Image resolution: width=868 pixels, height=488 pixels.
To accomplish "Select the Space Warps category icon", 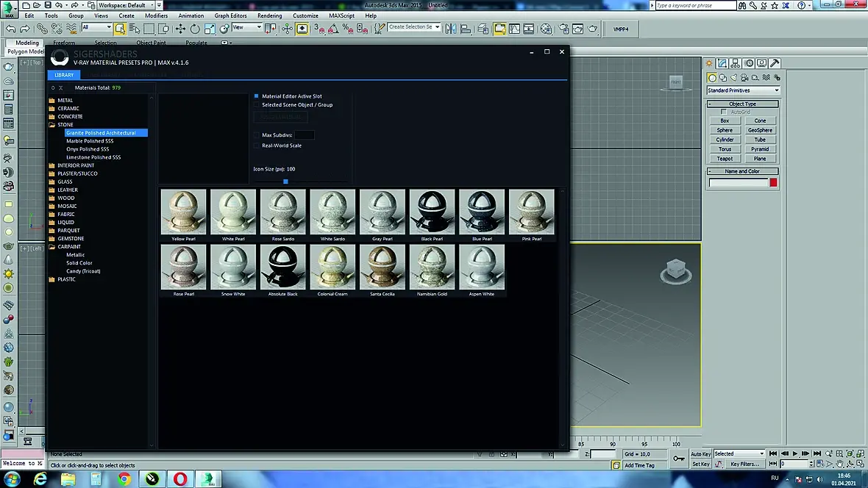I will click(766, 77).
